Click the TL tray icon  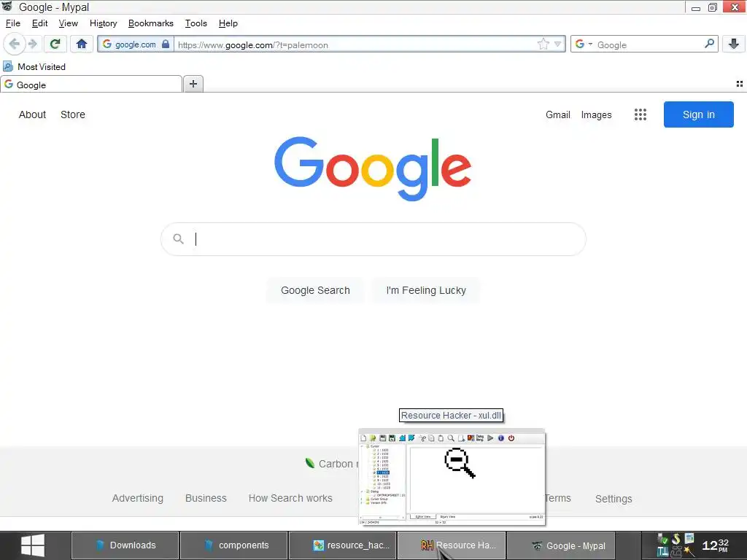coord(662,551)
